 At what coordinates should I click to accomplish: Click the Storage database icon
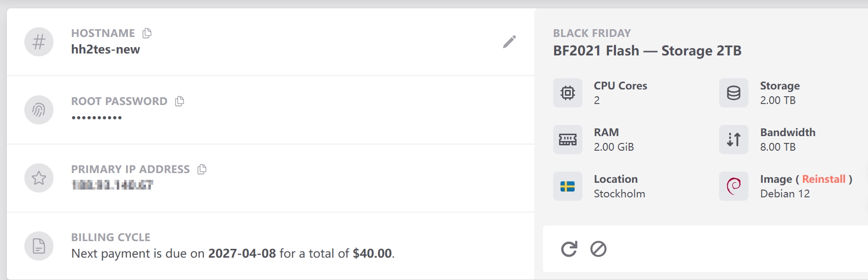pyautogui.click(x=733, y=93)
